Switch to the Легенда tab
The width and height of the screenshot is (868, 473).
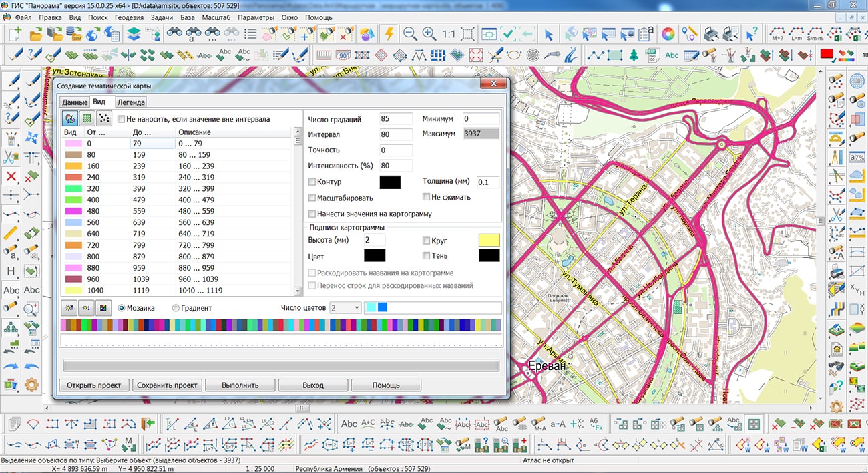click(x=131, y=102)
